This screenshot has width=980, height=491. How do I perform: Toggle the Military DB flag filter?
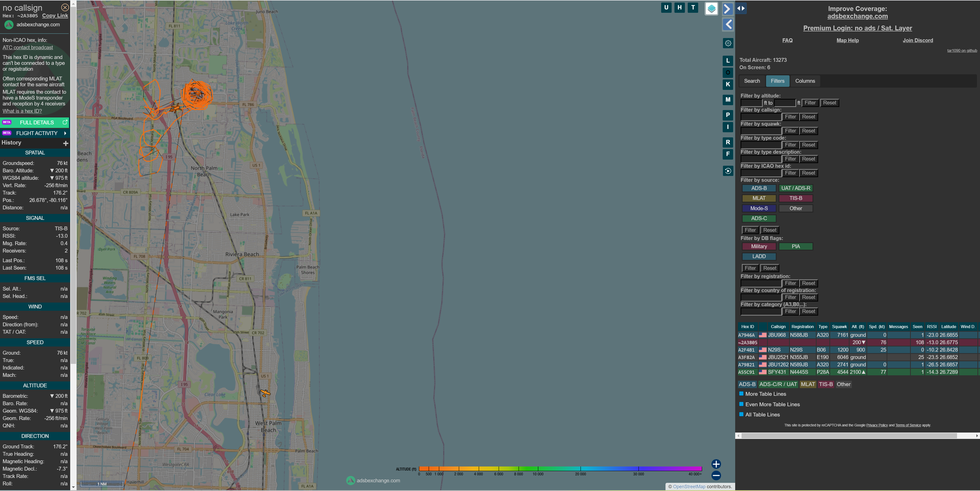coord(759,247)
